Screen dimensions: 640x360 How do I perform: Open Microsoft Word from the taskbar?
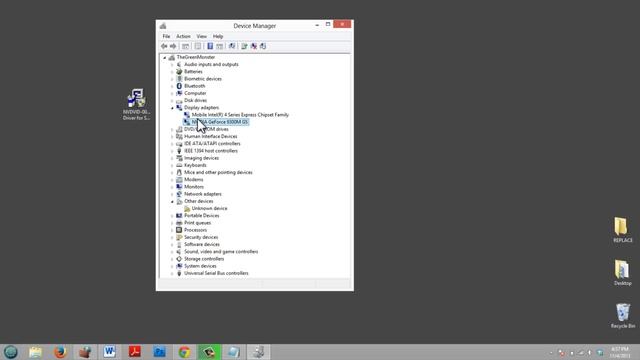109,352
